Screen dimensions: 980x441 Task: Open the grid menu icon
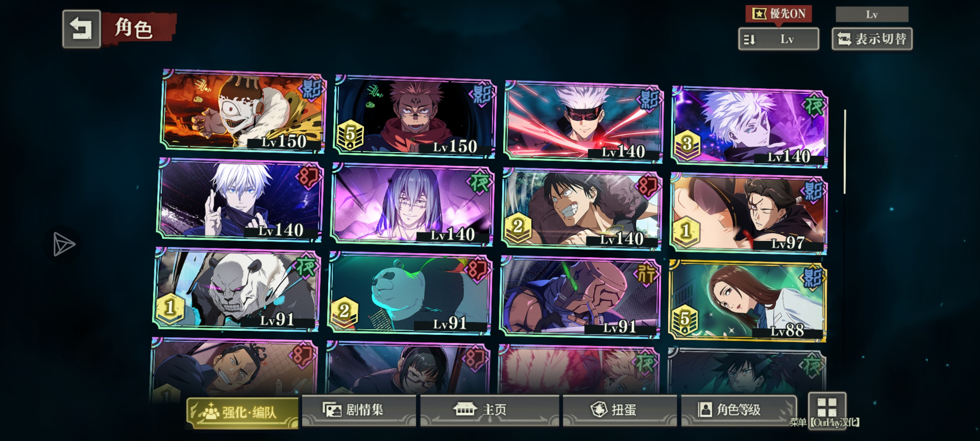(x=827, y=408)
